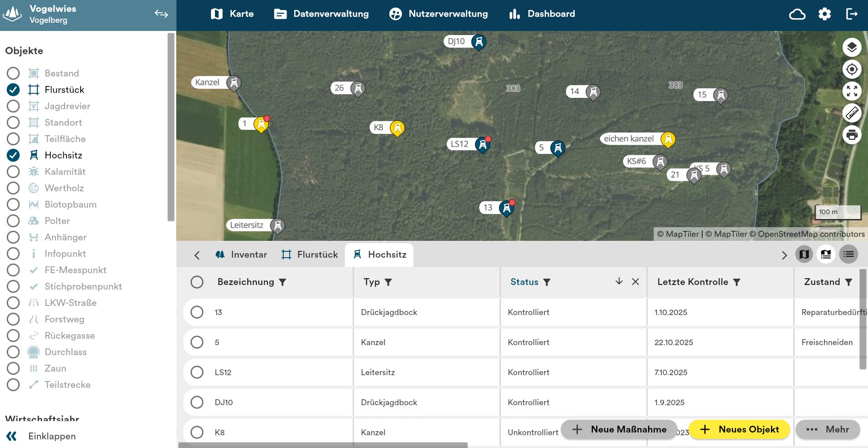The width and height of the screenshot is (868, 448).
Task: Click the Neues Objekt button
Action: (x=739, y=429)
